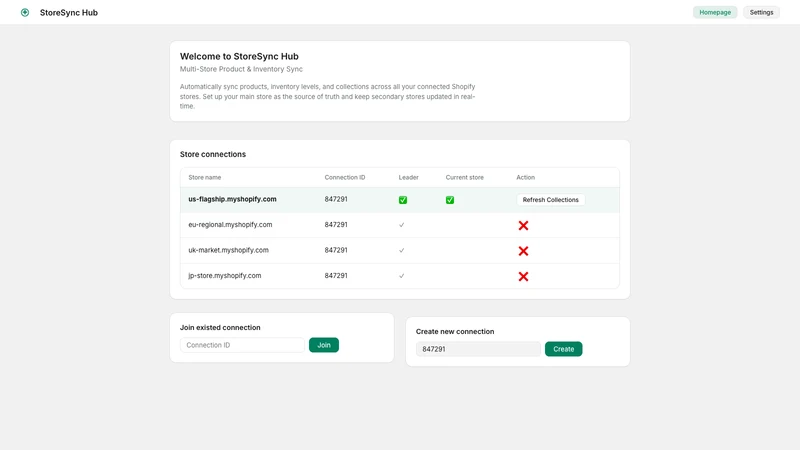Screen dimensions: 800x450
Task: Click the Join existed connection heading
Action: [x=220, y=328]
